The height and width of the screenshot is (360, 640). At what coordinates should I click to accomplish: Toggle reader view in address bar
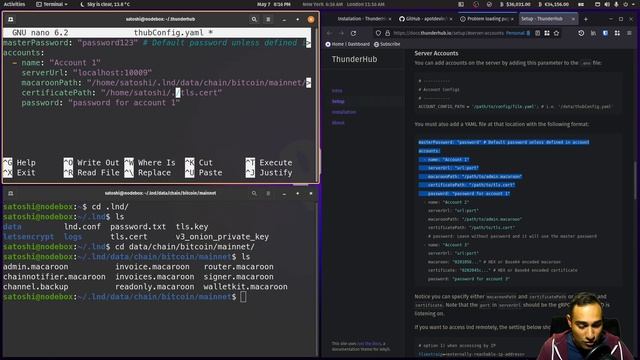click(538, 33)
